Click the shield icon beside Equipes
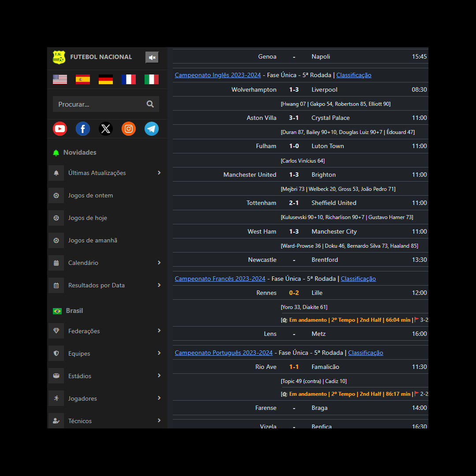This screenshot has width=476, height=476. point(56,353)
